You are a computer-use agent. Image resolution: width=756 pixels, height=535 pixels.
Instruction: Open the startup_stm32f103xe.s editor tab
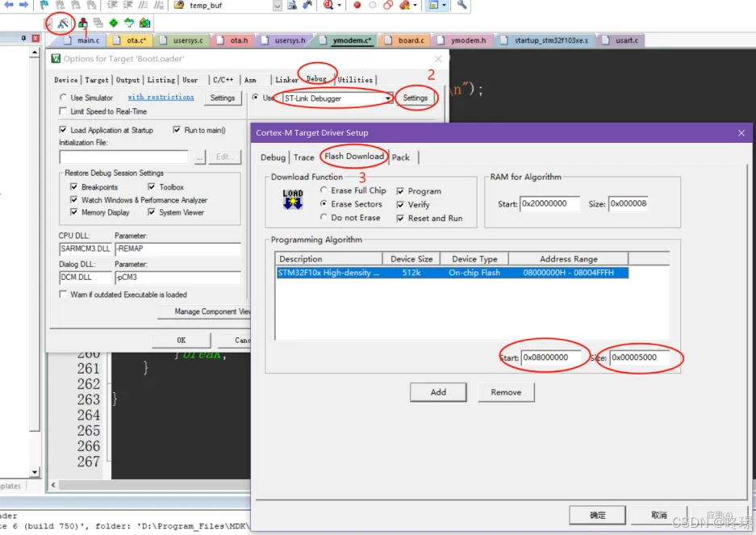pyautogui.click(x=545, y=40)
